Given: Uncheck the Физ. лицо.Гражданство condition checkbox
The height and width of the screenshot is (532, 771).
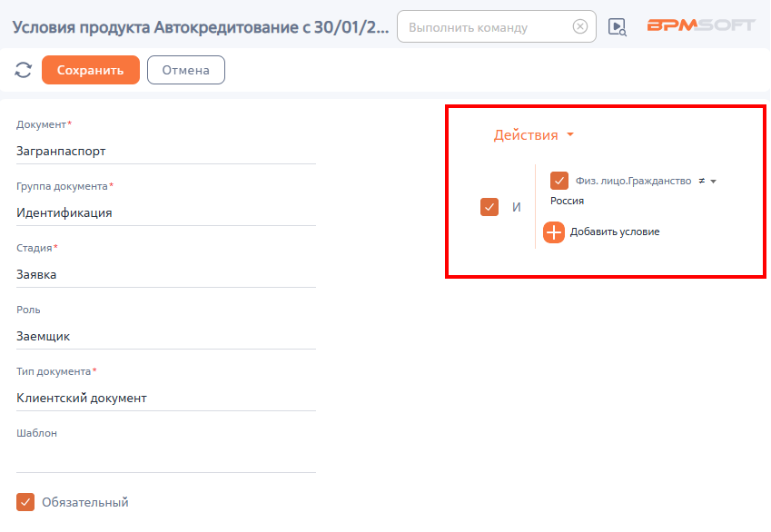Looking at the screenshot, I should pyautogui.click(x=559, y=182).
